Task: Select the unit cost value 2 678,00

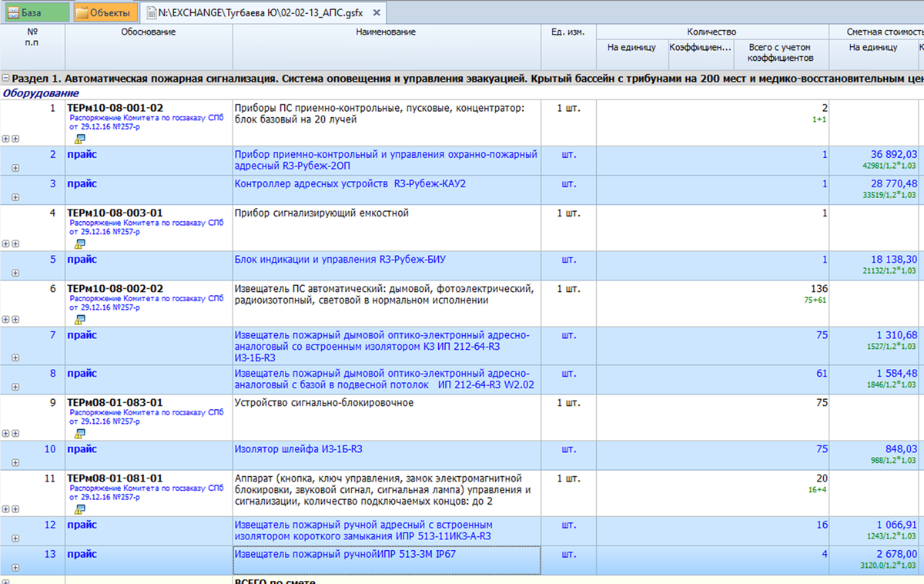Action: point(897,554)
